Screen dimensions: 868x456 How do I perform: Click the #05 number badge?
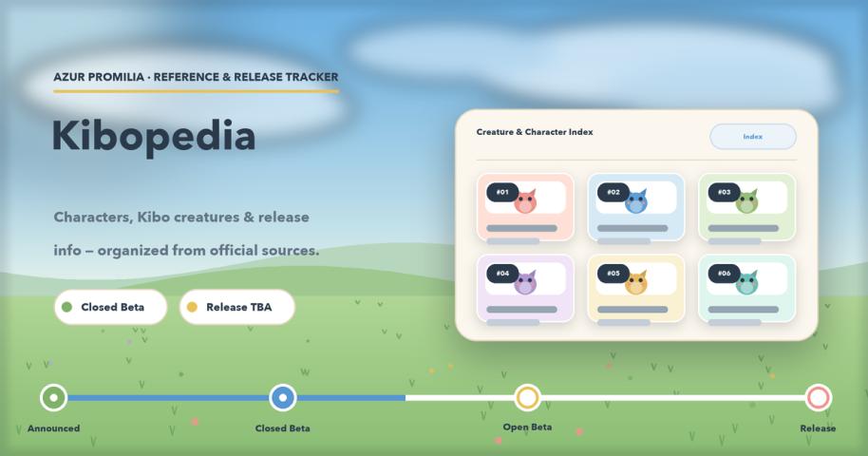click(x=613, y=274)
